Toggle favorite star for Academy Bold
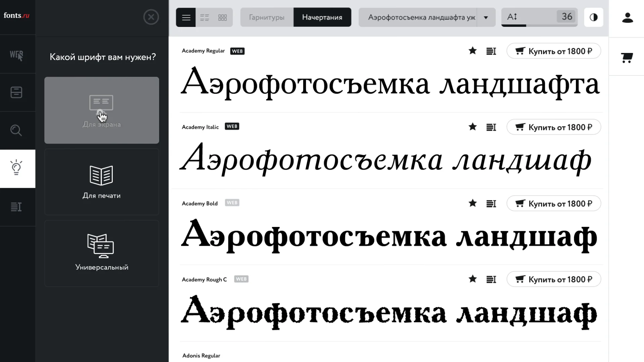This screenshot has width=644, height=362. tap(472, 203)
